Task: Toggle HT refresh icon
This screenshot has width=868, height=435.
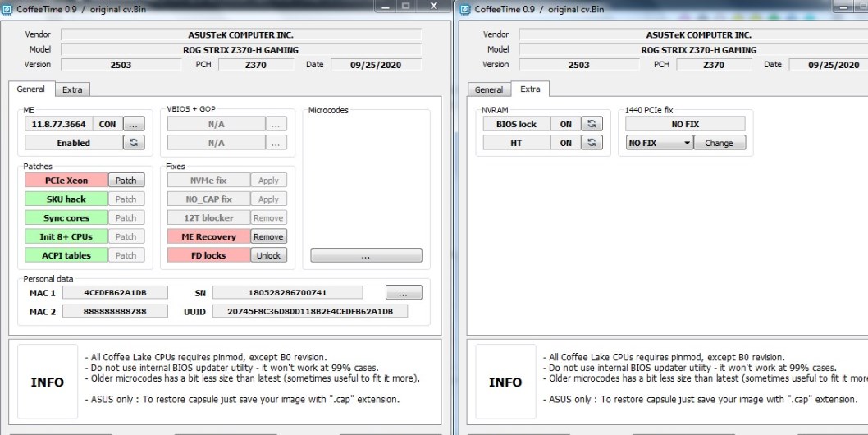Action: (x=592, y=143)
